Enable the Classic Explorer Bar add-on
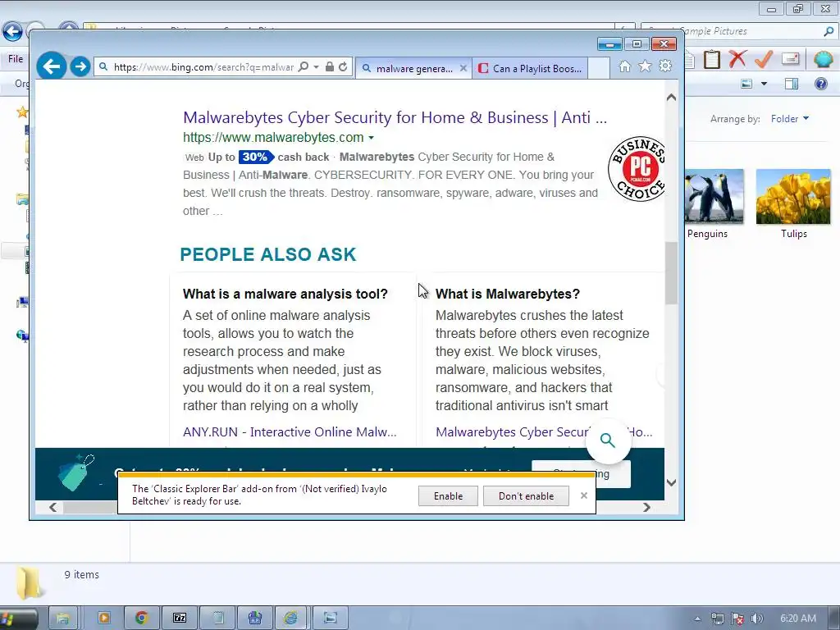The width and height of the screenshot is (840, 630). (448, 496)
